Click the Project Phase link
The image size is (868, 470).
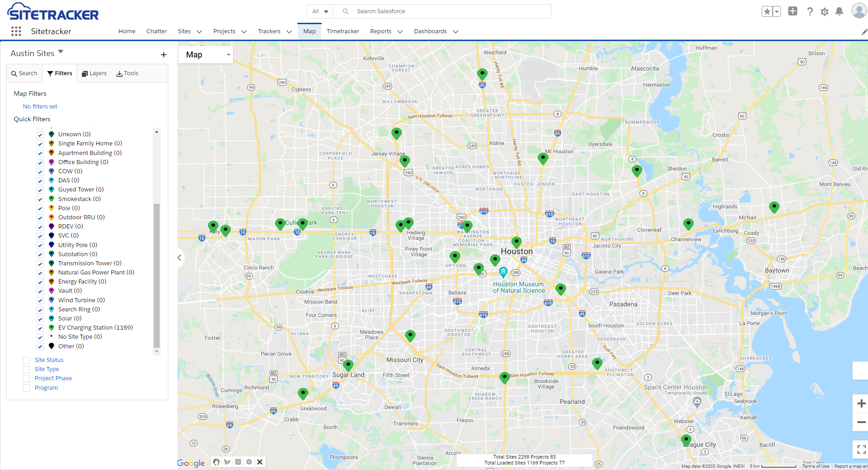53,378
